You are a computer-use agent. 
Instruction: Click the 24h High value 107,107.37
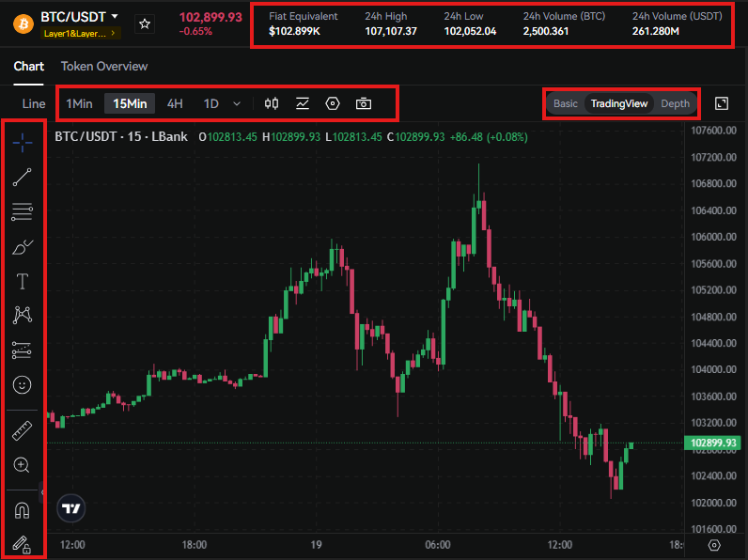point(391,32)
